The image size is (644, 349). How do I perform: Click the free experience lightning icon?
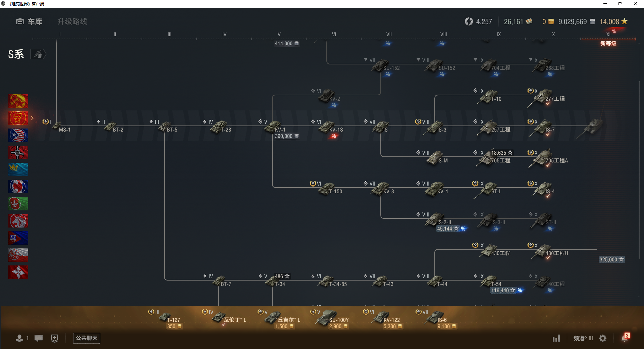click(x=469, y=21)
